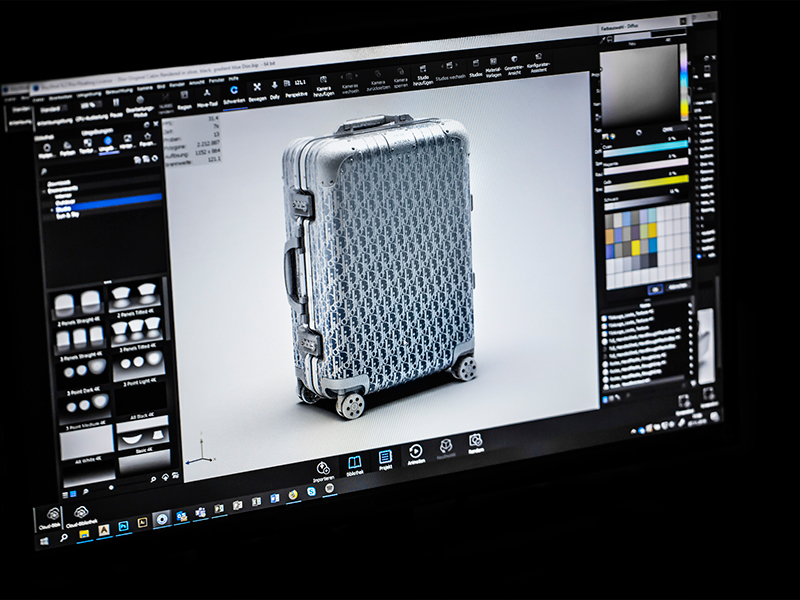
Task: Select the Schwenken tumble tool
Action: click(x=234, y=94)
